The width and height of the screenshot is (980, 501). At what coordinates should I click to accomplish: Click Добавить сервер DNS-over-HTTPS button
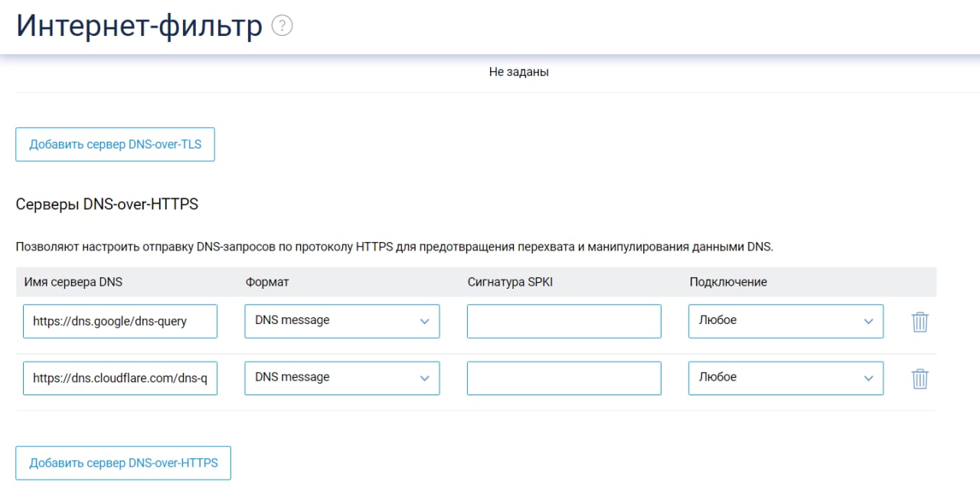pos(123,463)
